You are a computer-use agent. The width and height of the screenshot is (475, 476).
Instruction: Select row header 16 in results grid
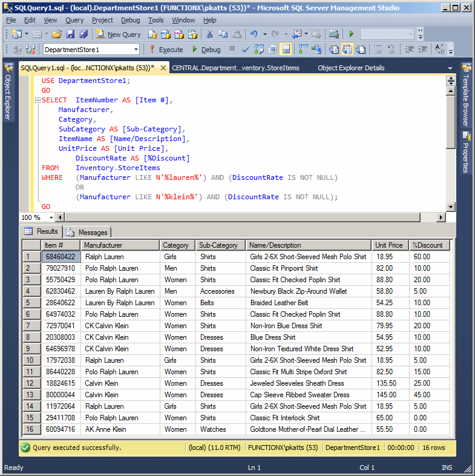click(31, 429)
